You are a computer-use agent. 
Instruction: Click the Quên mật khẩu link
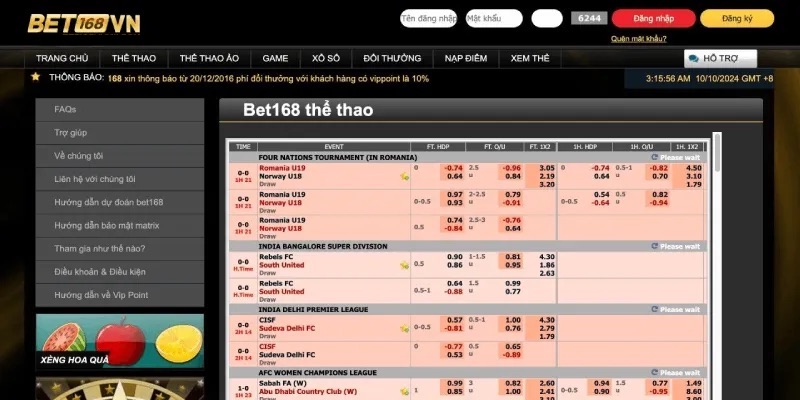tap(638, 38)
